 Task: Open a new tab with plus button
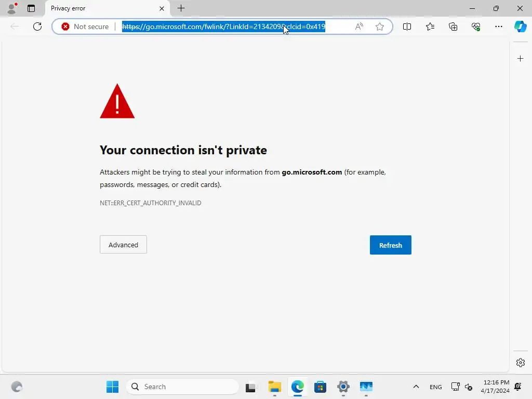(181, 8)
